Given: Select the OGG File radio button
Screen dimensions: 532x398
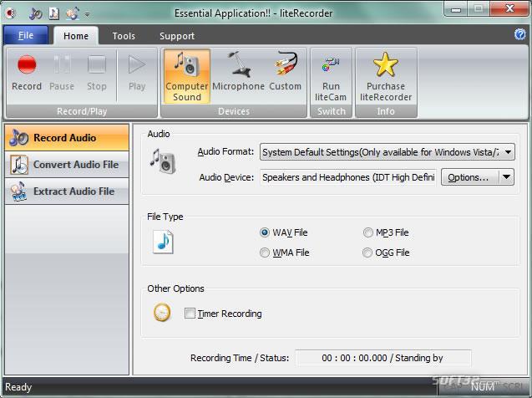Looking at the screenshot, I should pyautogui.click(x=367, y=253).
